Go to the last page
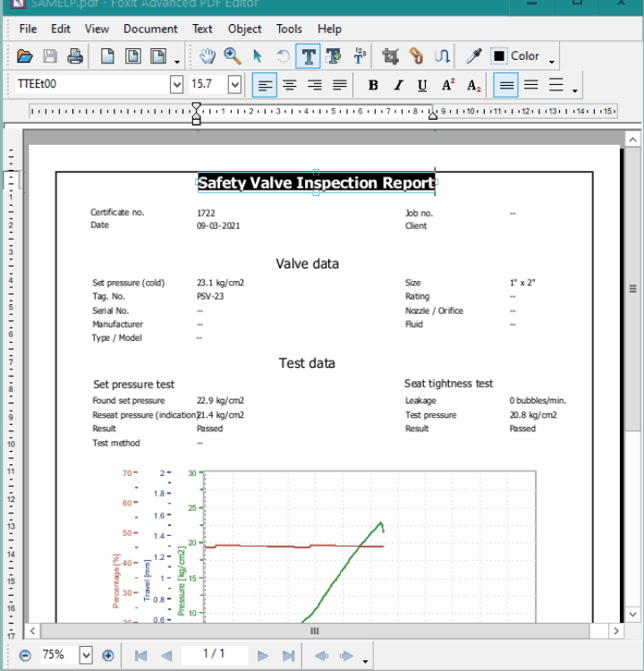The image size is (644, 671). pos(288,655)
